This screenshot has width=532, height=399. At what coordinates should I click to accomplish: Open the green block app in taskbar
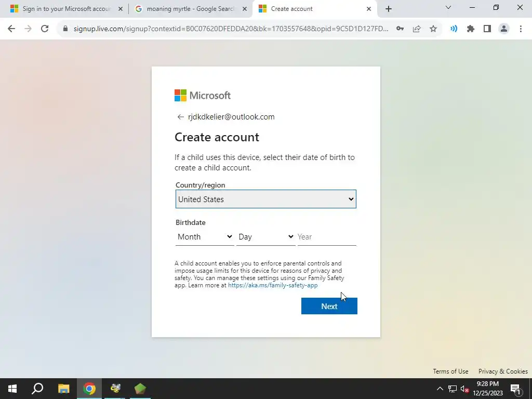click(140, 389)
